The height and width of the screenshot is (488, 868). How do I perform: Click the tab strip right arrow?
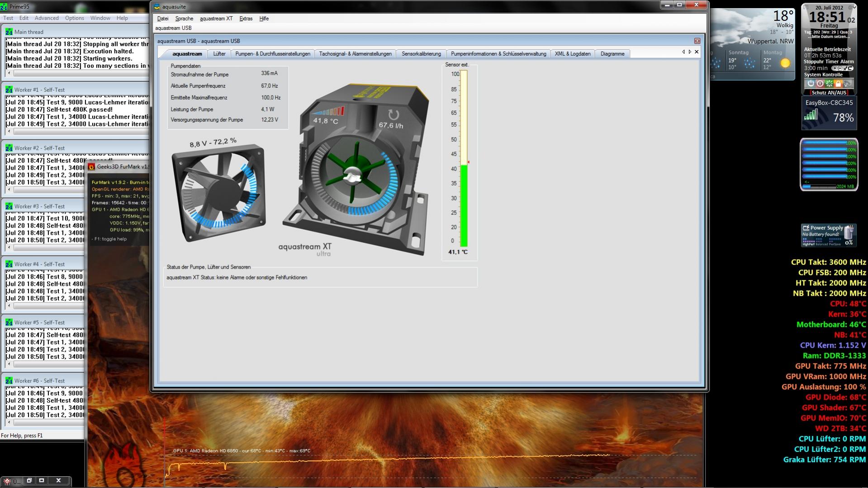(x=690, y=52)
